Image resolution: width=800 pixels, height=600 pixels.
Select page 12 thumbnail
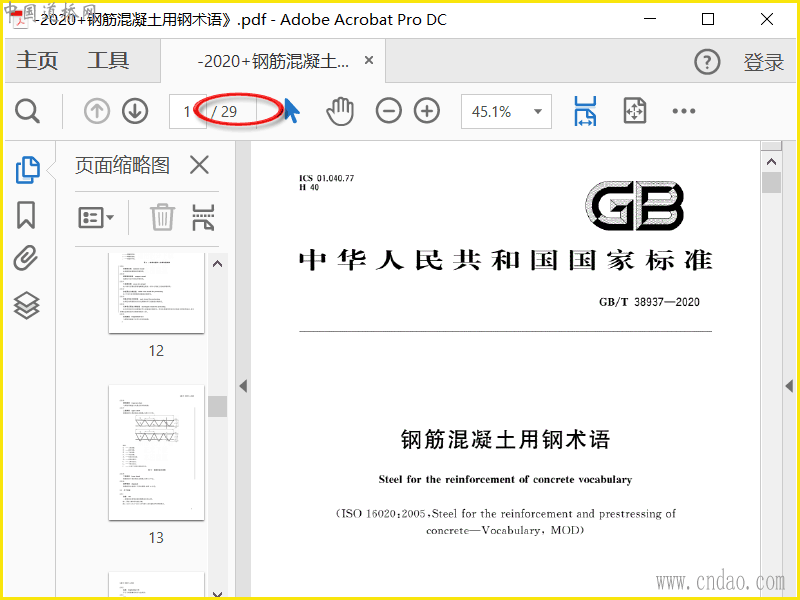pos(156,293)
